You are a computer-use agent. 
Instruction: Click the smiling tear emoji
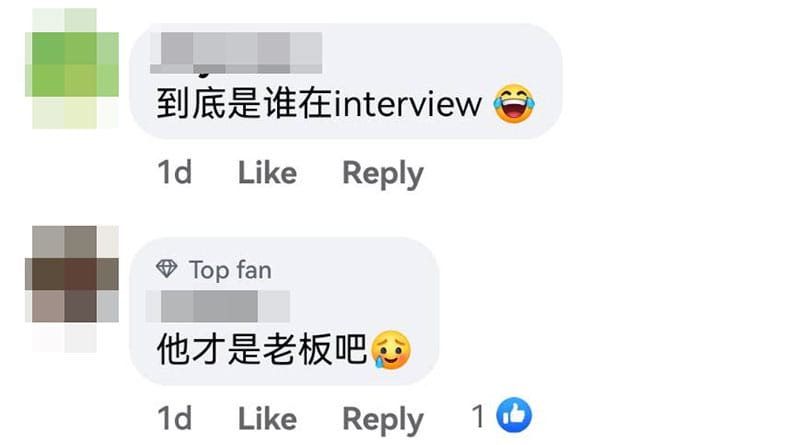390,350
